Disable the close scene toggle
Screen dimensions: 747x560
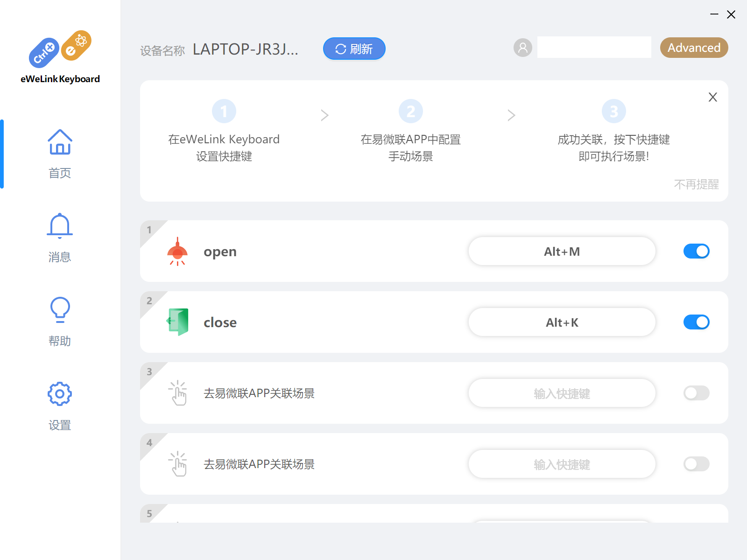click(x=696, y=322)
